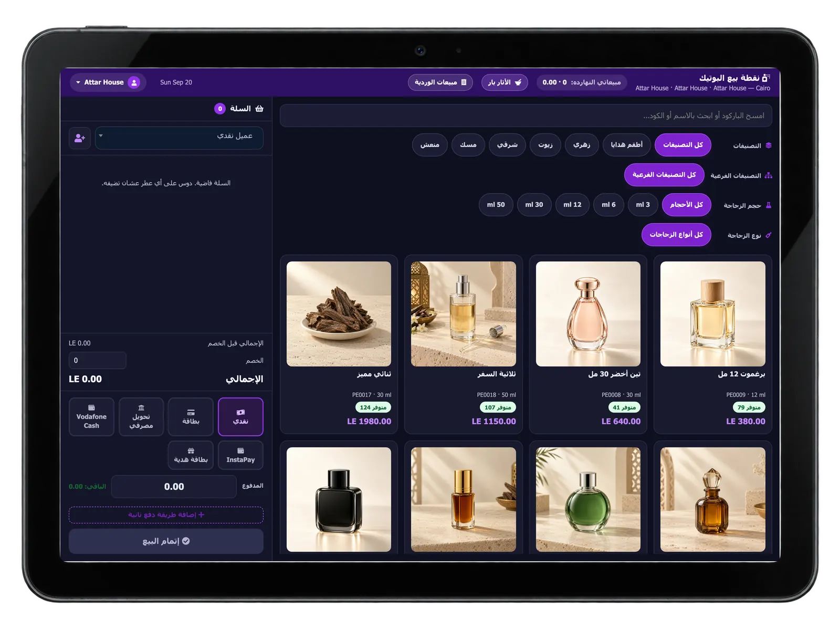
Task: Click the boutique POS logo icon in header
Action: click(x=766, y=78)
